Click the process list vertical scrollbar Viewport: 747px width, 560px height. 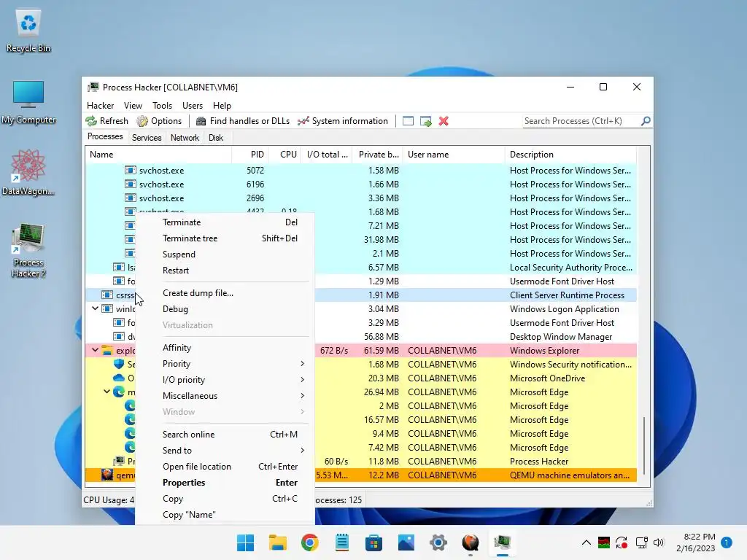pos(643,446)
